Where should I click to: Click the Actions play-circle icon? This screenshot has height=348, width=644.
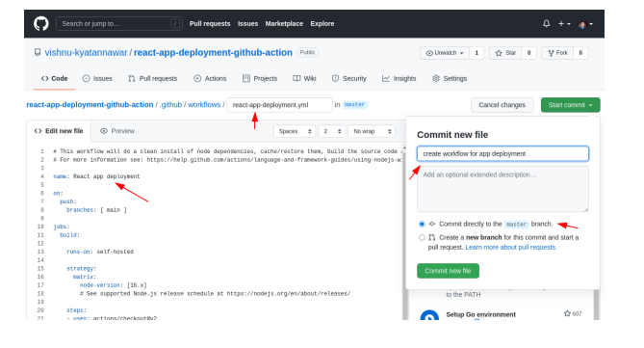tap(197, 79)
